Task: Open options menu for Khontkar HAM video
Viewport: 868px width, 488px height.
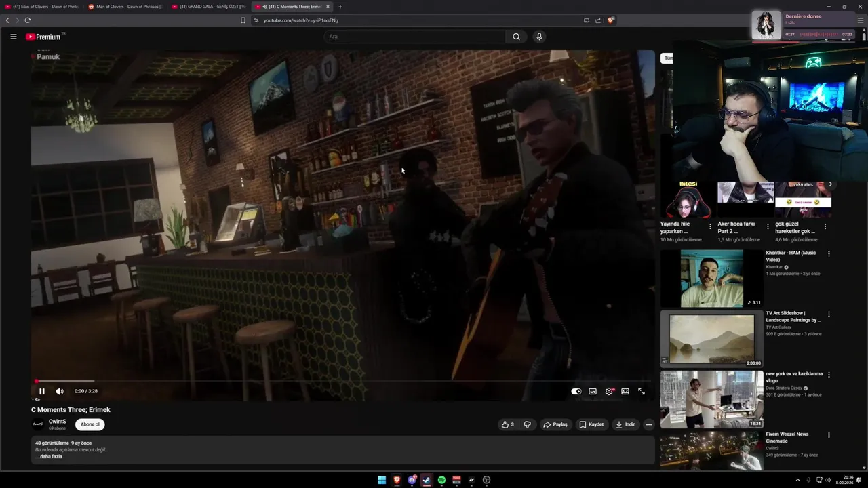Action: [x=829, y=253]
